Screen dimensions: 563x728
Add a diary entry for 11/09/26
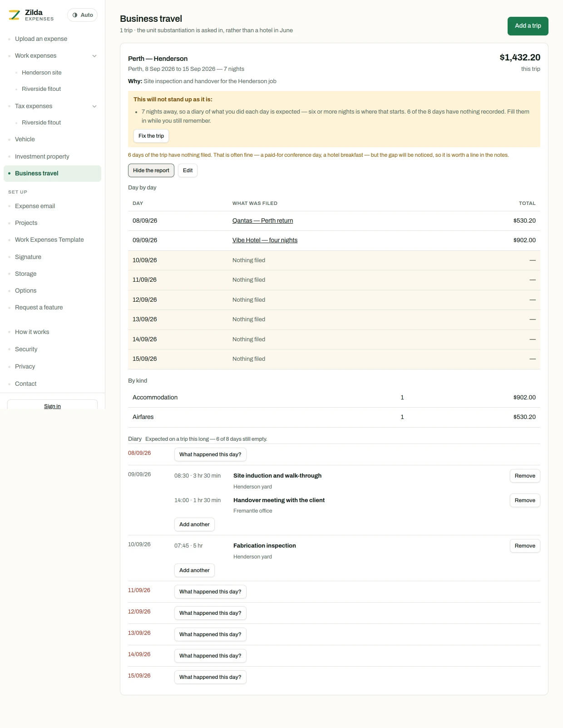[210, 592]
